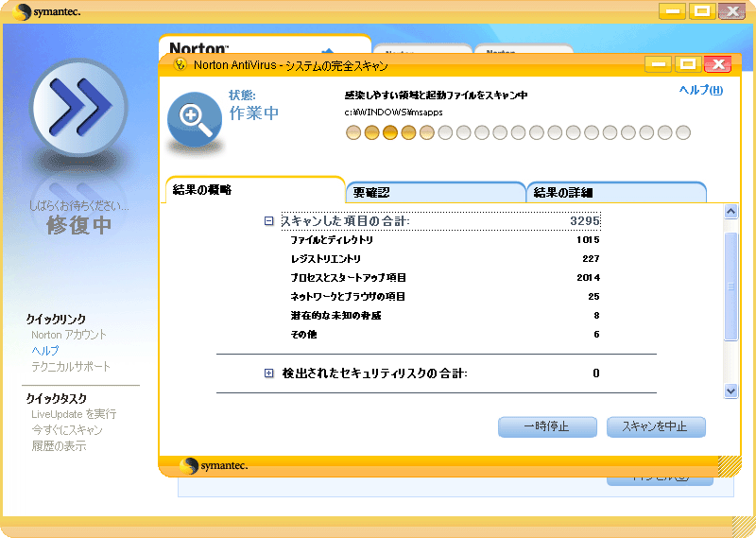Click the 今すぐにスキャン quick task

coord(67,430)
